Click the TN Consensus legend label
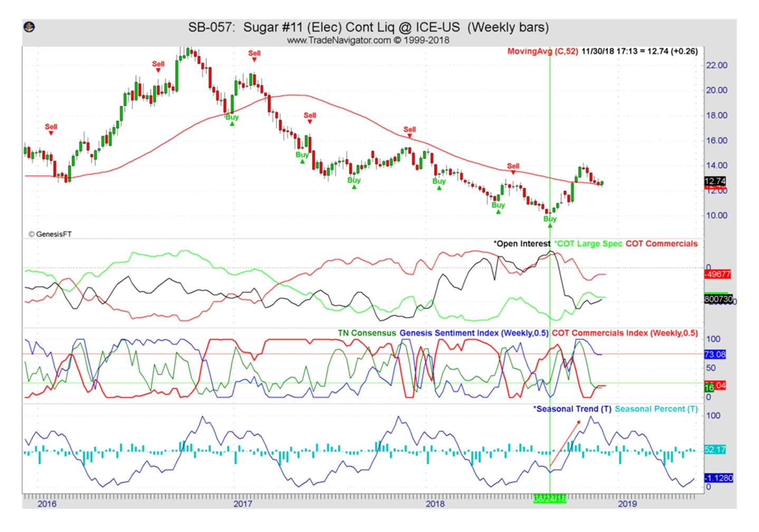The height and width of the screenshot is (532, 759). click(367, 333)
